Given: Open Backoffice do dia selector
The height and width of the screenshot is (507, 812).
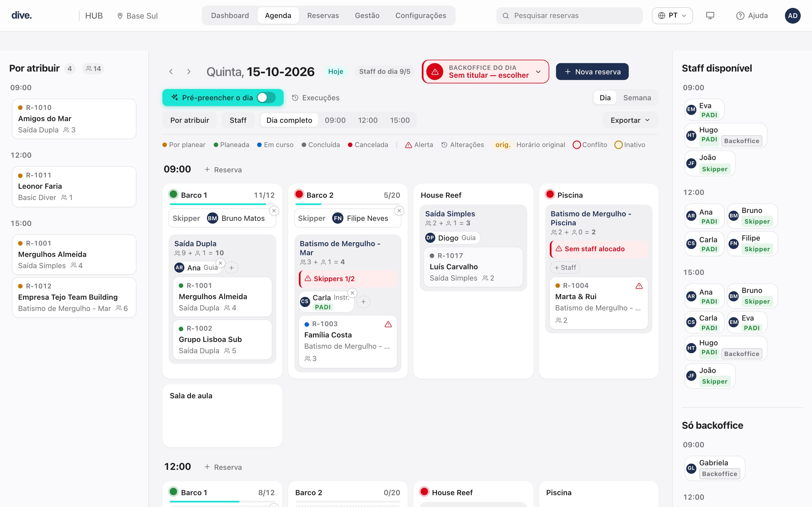Looking at the screenshot, I should pyautogui.click(x=486, y=72).
